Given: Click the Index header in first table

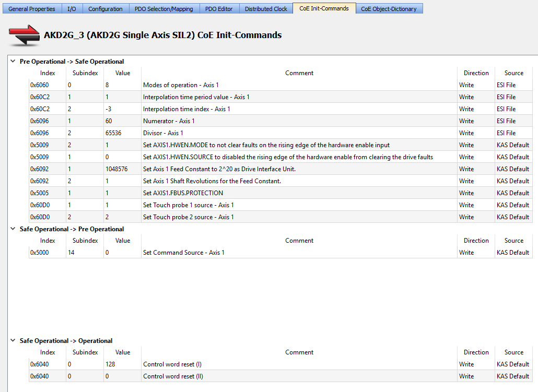Looking at the screenshot, I should 48,73.
